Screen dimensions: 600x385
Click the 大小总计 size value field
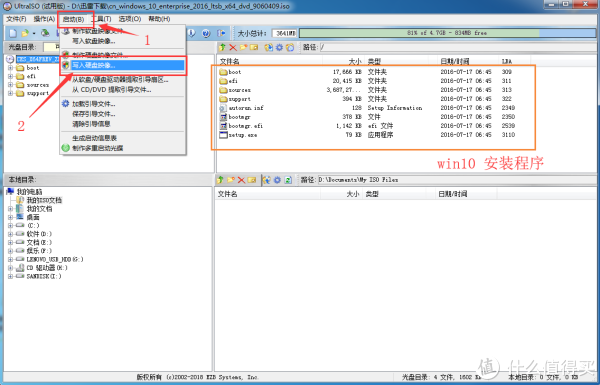pyautogui.click(x=284, y=33)
